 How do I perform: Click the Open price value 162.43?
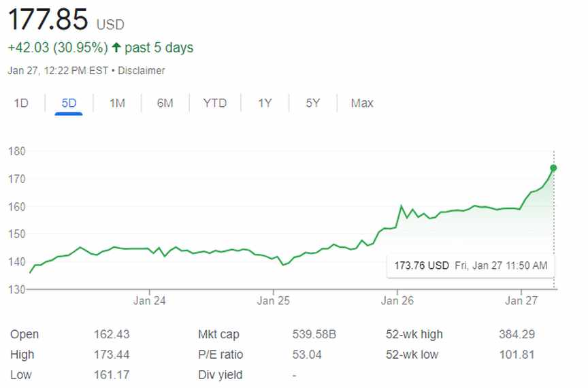coord(112,334)
